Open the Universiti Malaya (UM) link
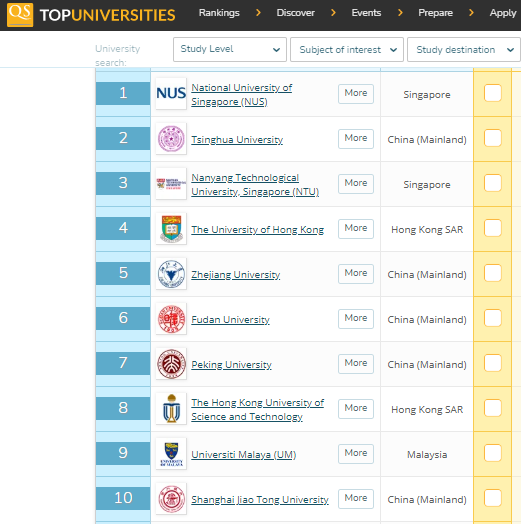Viewport: 521px width, 524px height. coord(244,454)
